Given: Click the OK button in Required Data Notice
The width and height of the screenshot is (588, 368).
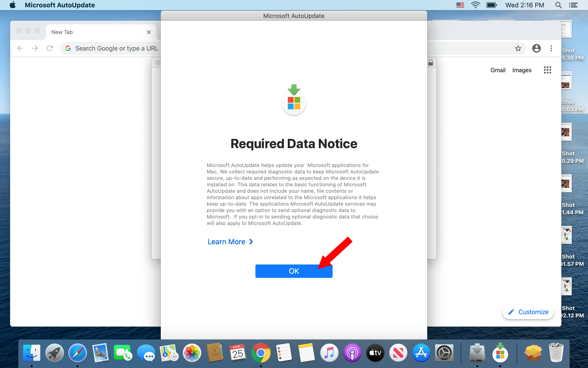Looking at the screenshot, I should [294, 271].
